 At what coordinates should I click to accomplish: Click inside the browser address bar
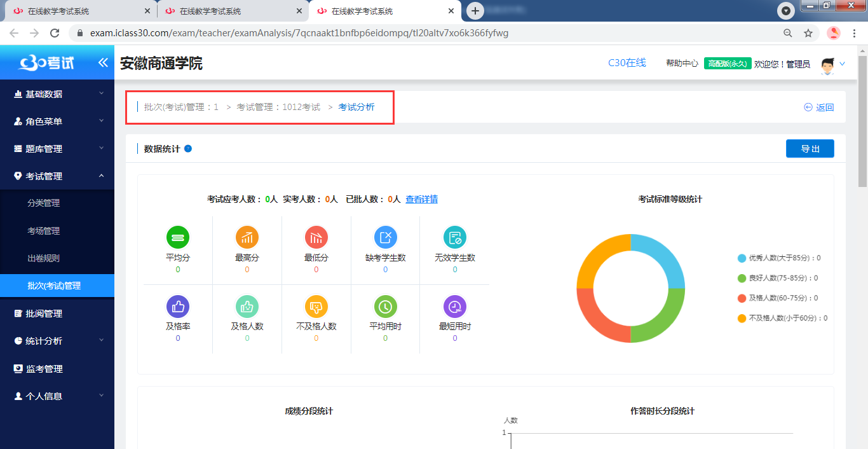pyautogui.click(x=381, y=33)
